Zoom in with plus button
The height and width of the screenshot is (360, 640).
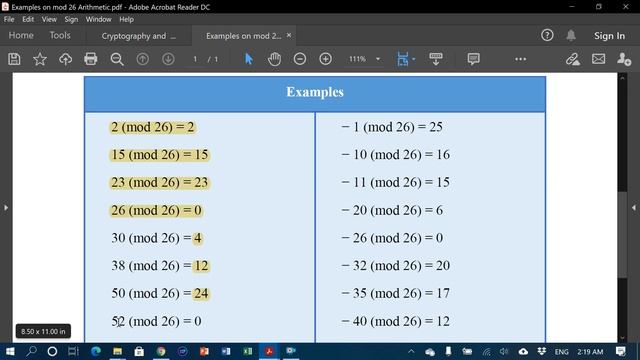(x=325, y=59)
